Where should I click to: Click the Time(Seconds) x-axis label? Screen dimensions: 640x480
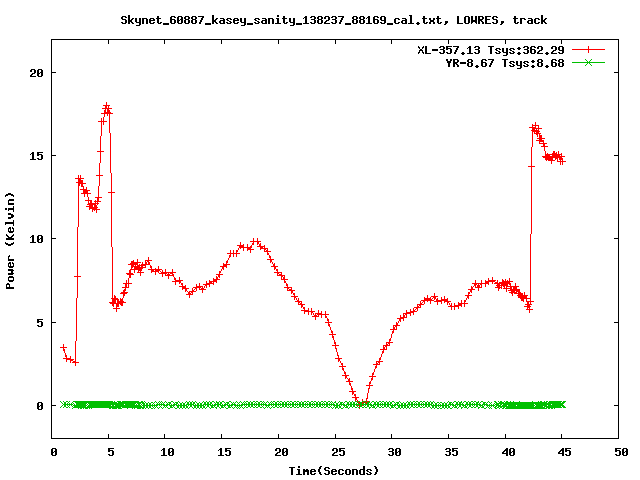pyautogui.click(x=334, y=471)
